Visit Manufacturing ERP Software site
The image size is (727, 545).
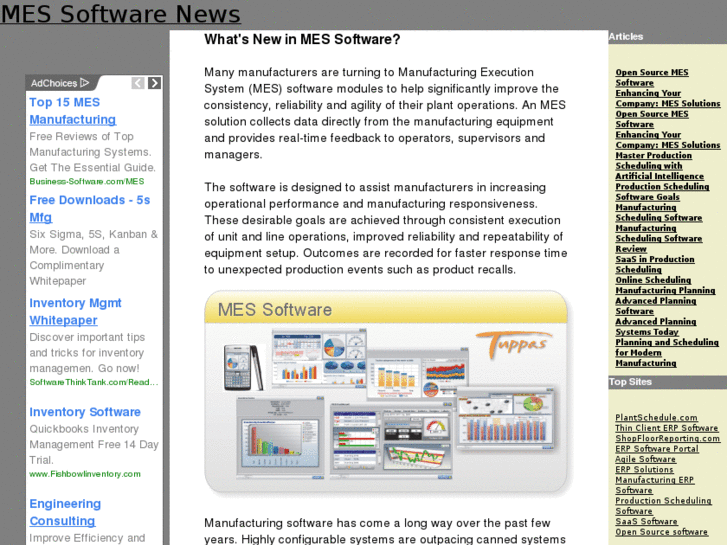654,485
